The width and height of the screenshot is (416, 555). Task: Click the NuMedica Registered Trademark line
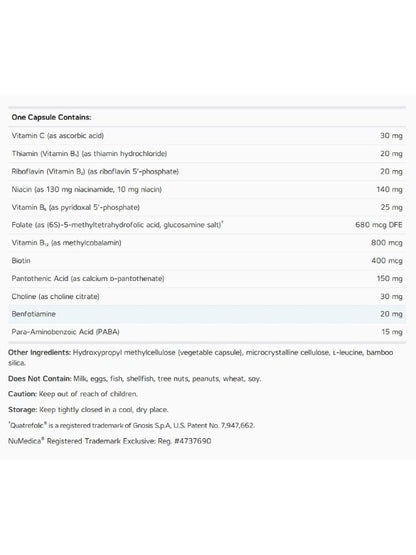[109, 441]
